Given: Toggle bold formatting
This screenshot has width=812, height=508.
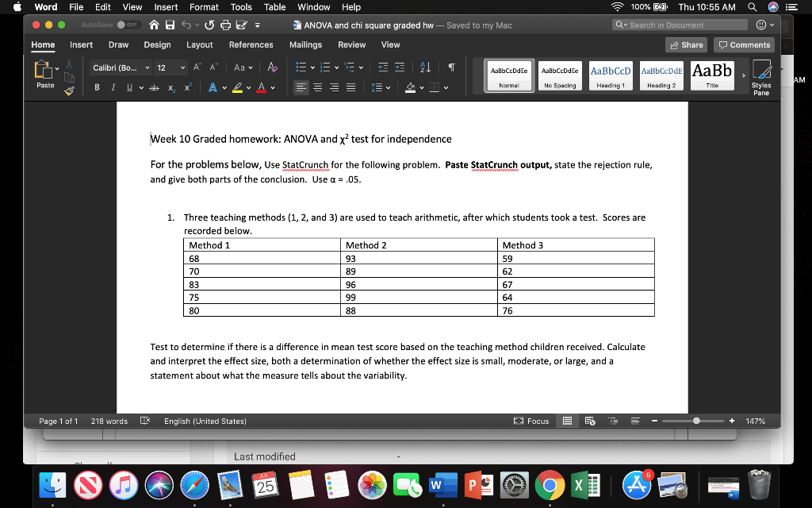Looking at the screenshot, I should [x=97, y=86].
